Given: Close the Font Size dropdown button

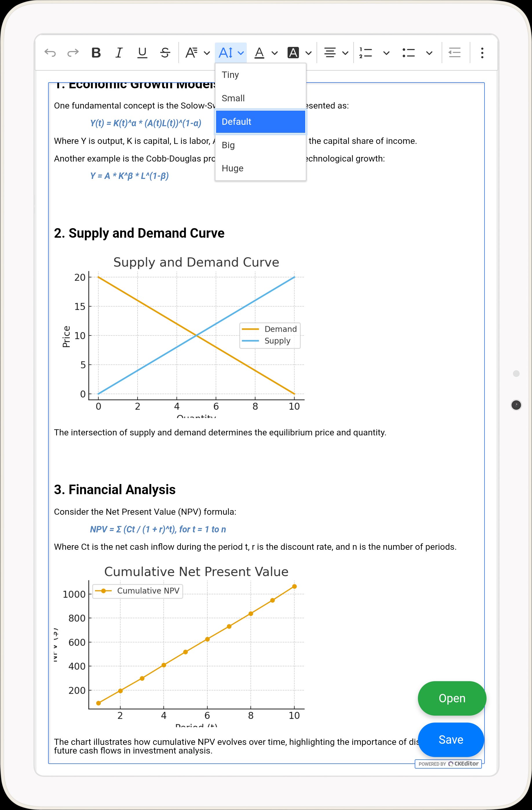Looking at the screenshot, I should 231,53.
